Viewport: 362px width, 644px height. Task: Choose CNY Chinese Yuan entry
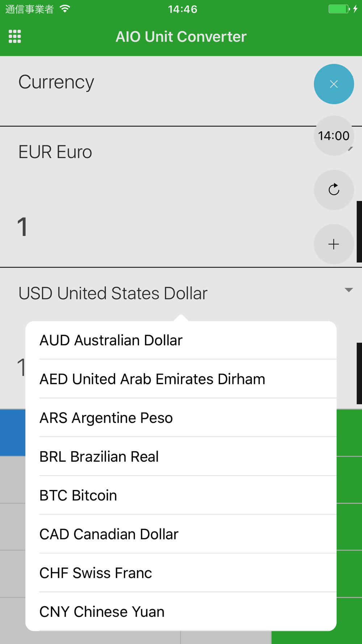[x=181, y=611]
